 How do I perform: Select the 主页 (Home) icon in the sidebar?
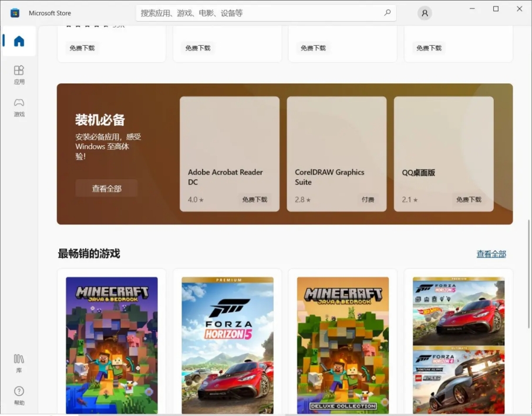click(19, 41)
